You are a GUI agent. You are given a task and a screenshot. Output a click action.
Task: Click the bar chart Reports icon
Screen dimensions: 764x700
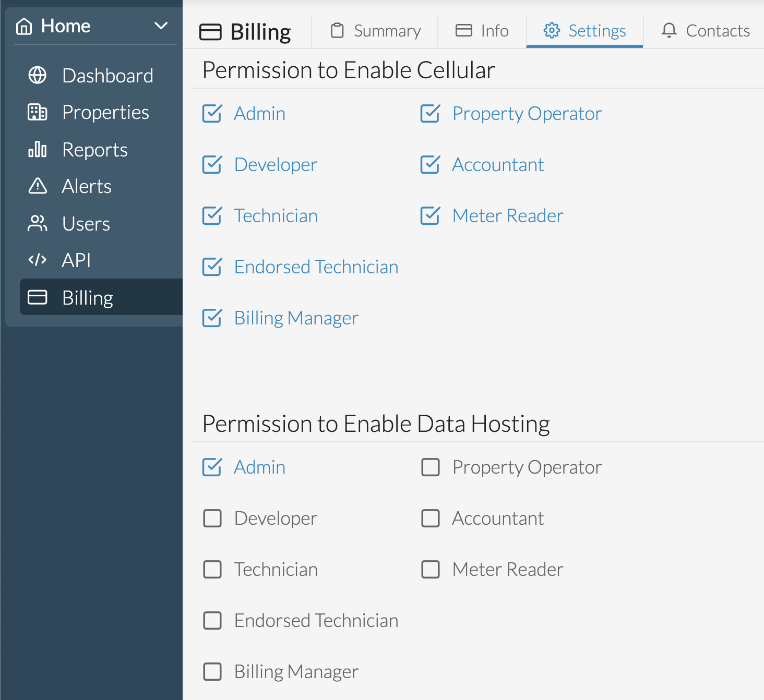(x=37, y=150)
